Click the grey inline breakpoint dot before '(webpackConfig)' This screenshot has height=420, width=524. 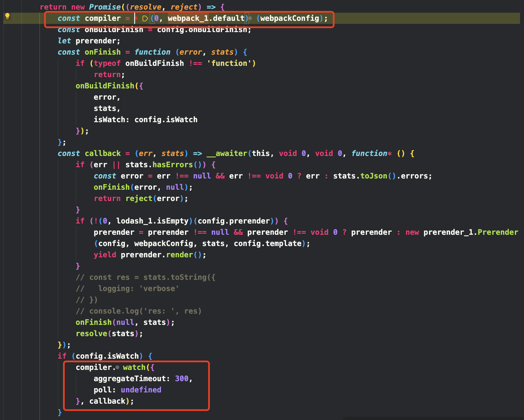click(x=250, y=18)
